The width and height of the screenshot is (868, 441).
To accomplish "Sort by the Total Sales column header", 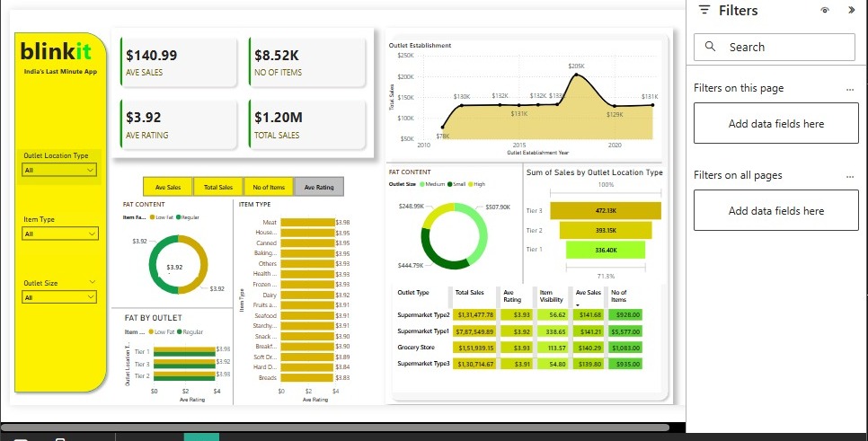I will coord(469,293).
